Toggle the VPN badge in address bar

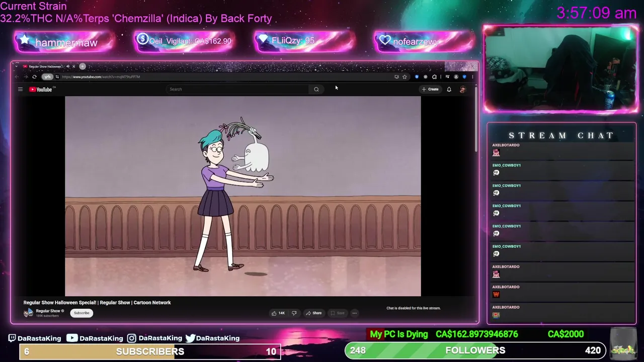[x=47, y=77]
